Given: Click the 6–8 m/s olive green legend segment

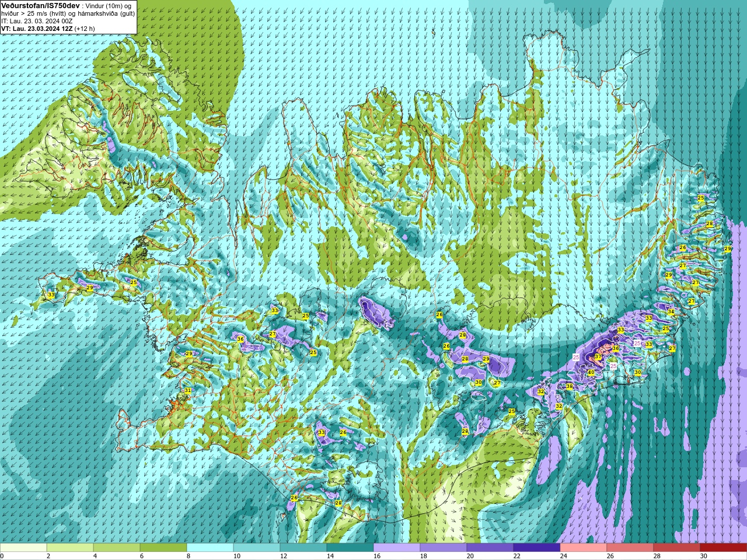Looking at the screenshot, I should tap(163, 548).
